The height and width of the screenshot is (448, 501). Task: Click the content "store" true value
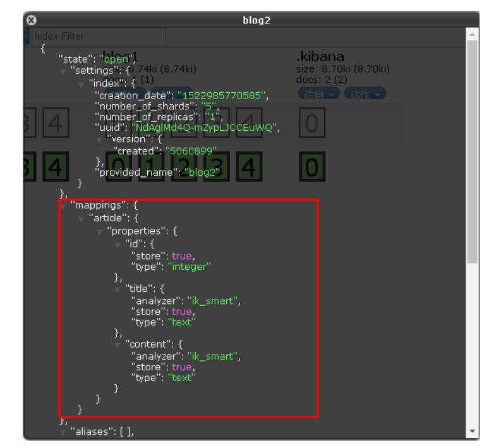click(181, 367)
